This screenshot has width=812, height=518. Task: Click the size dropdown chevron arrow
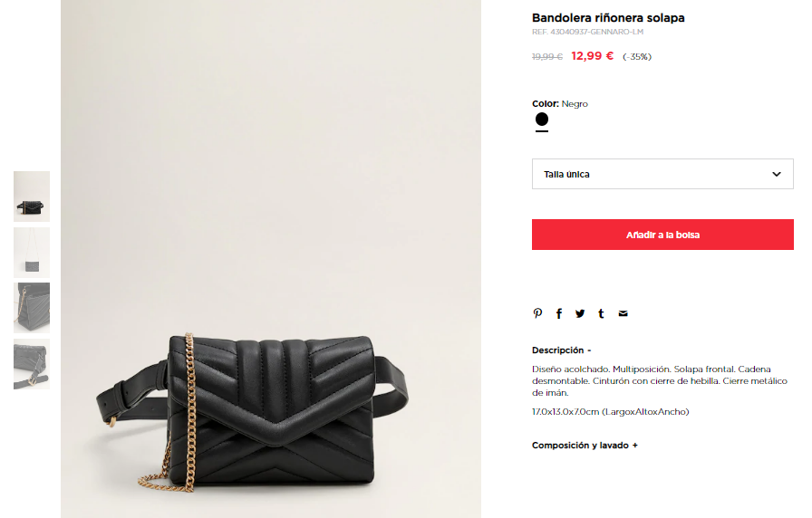(x=777, y=174)
